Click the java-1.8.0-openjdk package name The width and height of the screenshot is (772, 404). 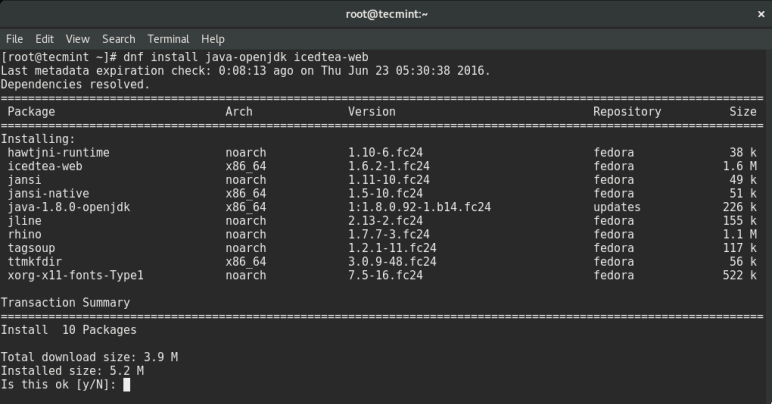[69, 207]
